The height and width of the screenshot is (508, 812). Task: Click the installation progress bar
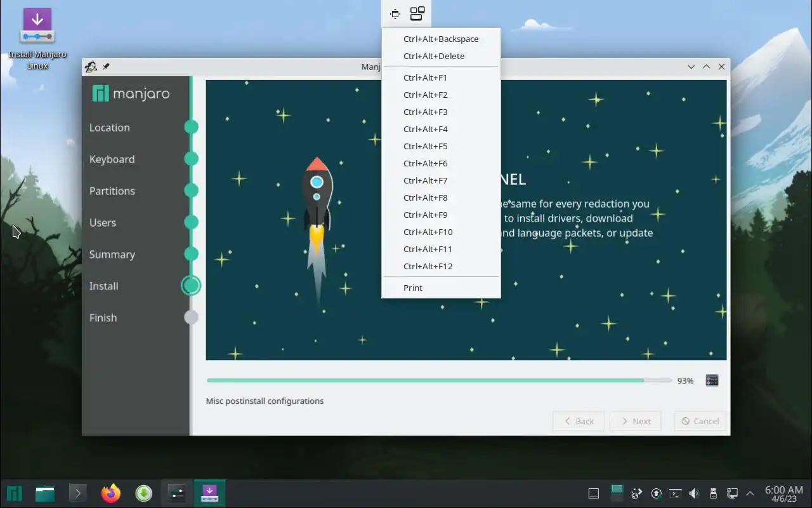(439, 380)
